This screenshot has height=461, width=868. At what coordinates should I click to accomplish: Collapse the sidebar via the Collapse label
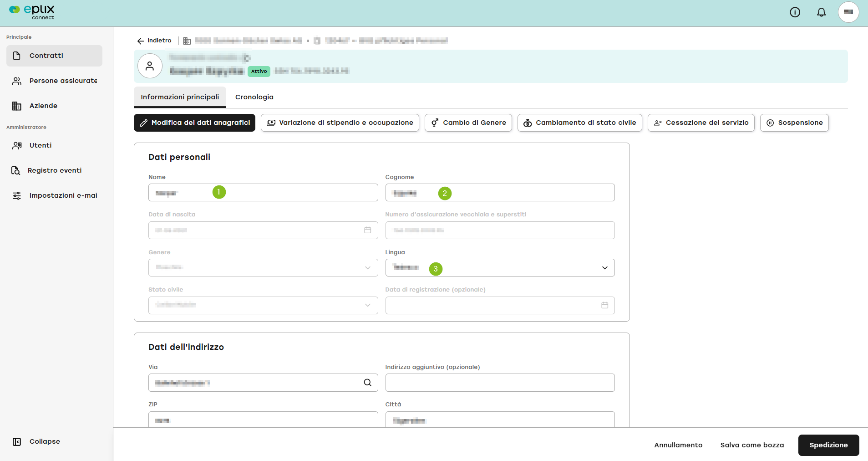point(45,441)
